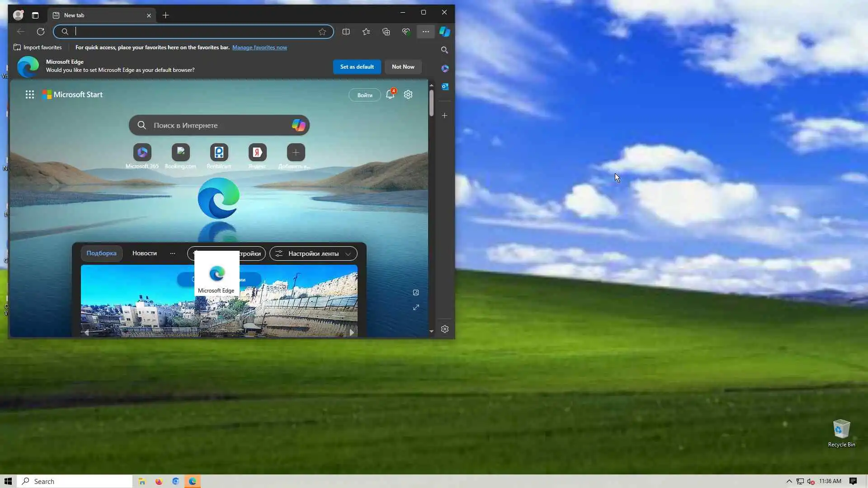The width and height of the screenshot is (868, 488).
Task: Click the Set as default button
Action: click(357, 67)
